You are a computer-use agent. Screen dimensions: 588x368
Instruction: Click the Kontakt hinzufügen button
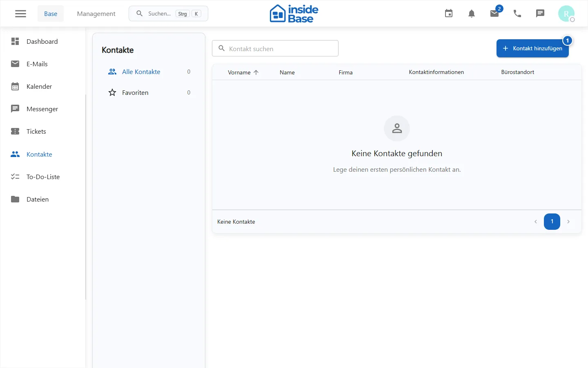[532, 48]
